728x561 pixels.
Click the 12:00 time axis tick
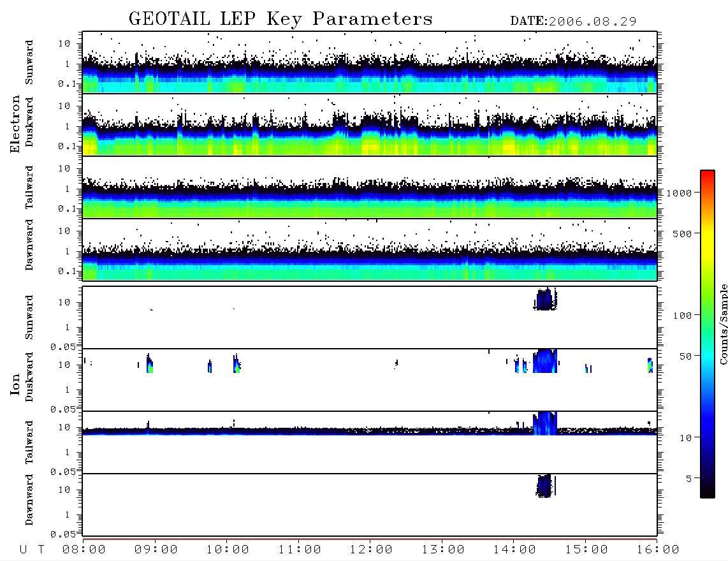371,550
